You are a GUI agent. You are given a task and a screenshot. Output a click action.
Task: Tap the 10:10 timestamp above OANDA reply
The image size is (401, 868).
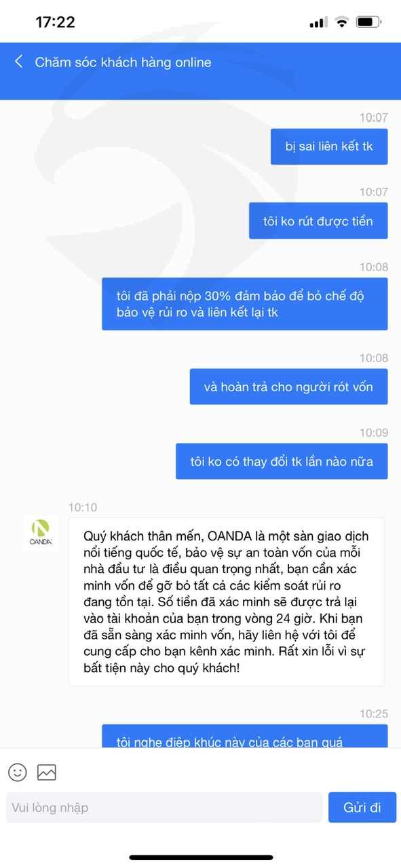[83, 507]
